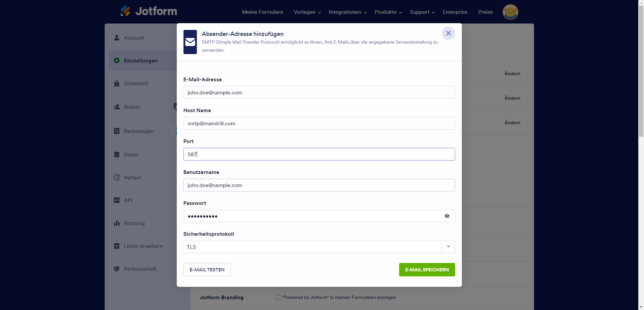This screenshot has width=644, height=310.
Task: Click the Host Name input field
Action: click(x=319, y=123)
